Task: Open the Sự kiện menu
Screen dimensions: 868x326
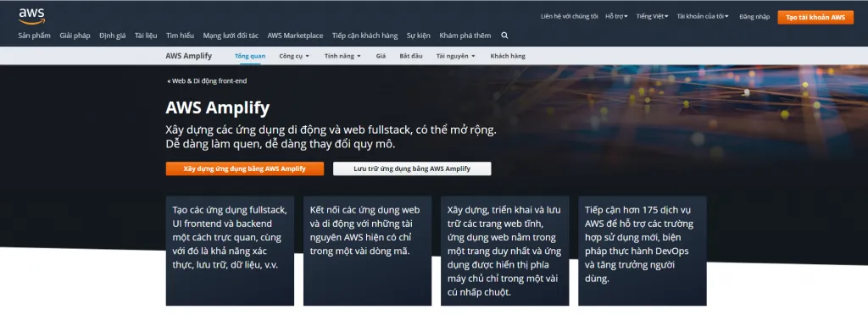Action: click(x=419, y=36)
